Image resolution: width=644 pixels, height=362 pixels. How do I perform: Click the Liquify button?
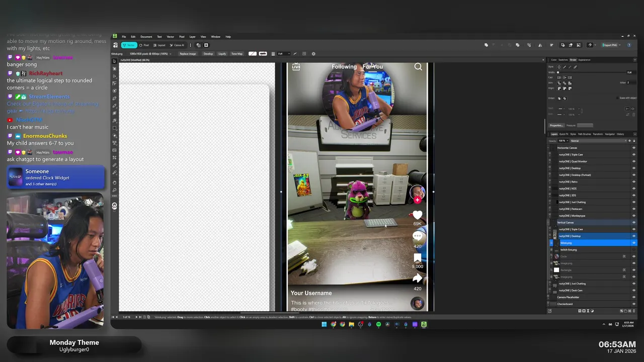pyautogui.click(x=222, y=54)
